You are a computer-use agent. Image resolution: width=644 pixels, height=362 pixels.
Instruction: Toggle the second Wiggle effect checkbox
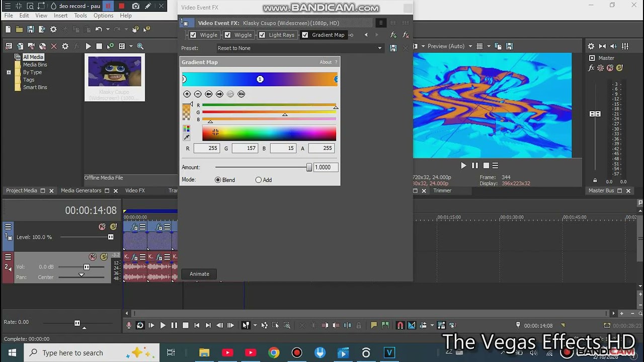tap(227, 35)
